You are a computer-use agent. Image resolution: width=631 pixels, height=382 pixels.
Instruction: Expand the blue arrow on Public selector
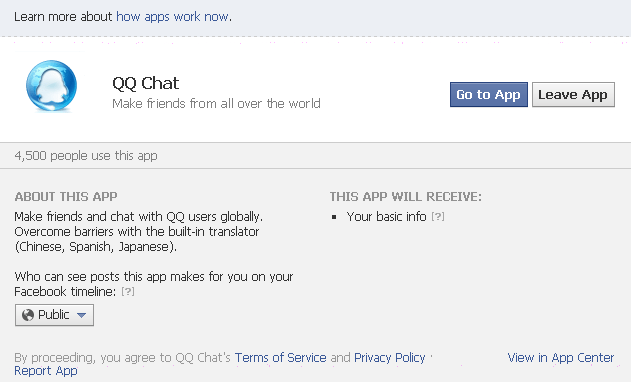[81, 315]
